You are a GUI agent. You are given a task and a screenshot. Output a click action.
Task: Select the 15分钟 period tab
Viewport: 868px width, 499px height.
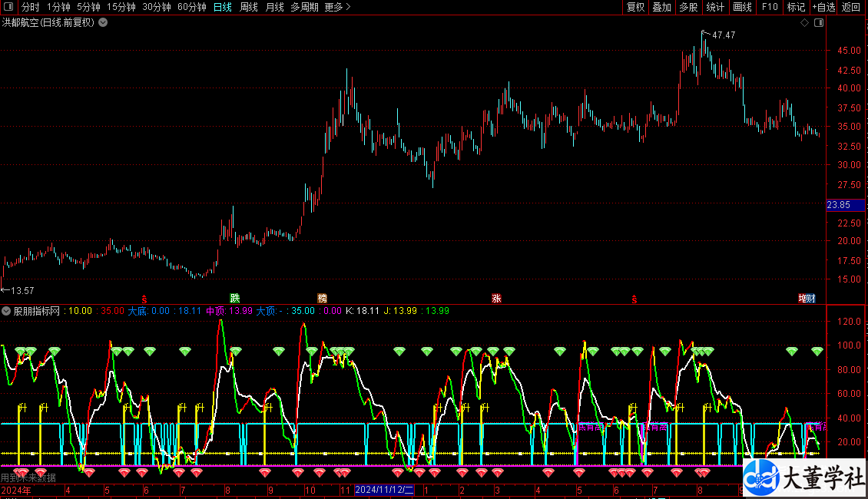pyautogui.click(x=121, y=7)
